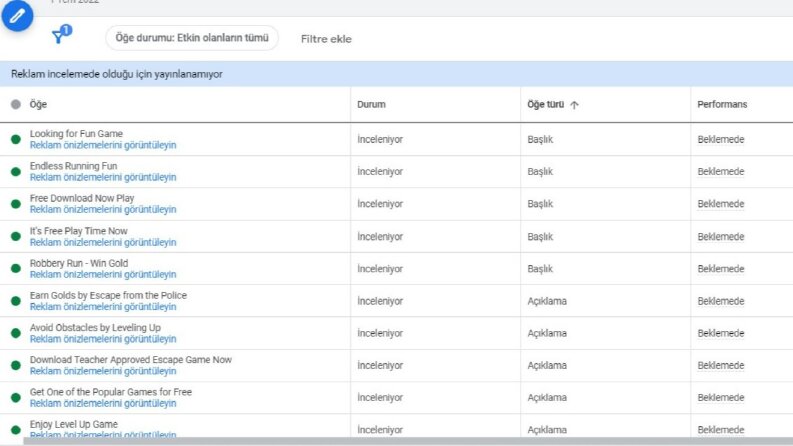
Task: Toggle the header status dot next to Öğe
Action: tap(16, 104)
